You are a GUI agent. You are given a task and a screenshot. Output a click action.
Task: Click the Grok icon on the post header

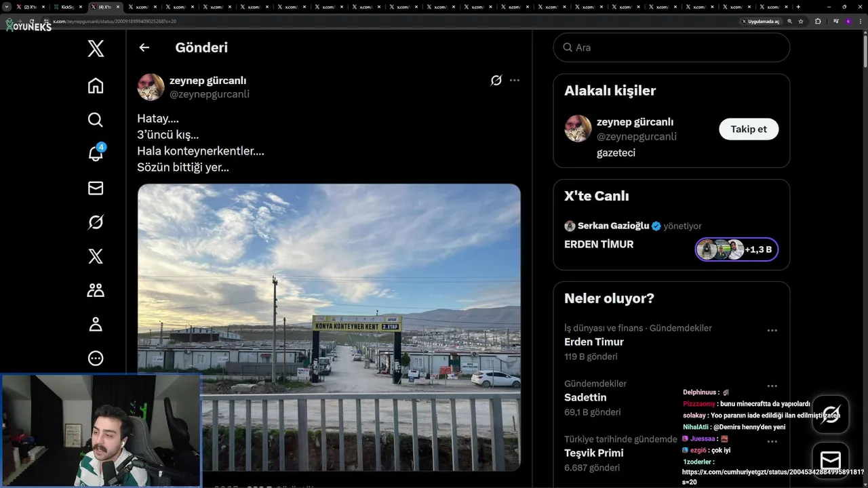pyautogui.click(x=496, y=81)
